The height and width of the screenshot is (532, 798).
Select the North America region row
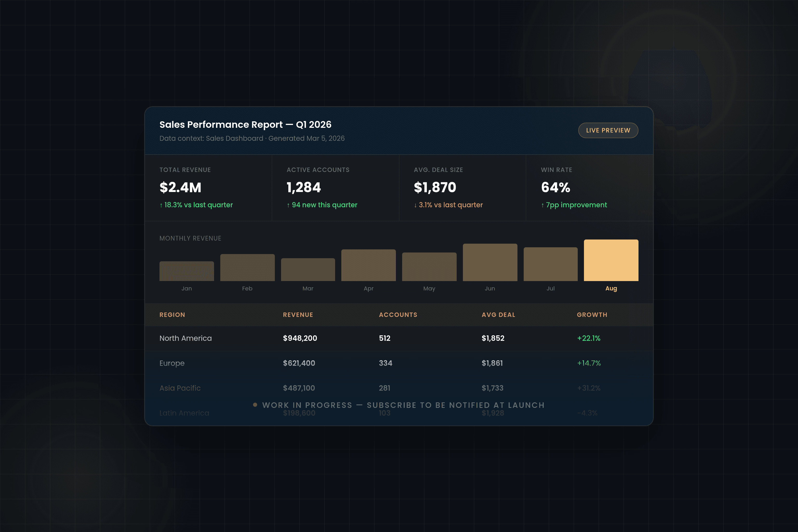click(399, 338)
